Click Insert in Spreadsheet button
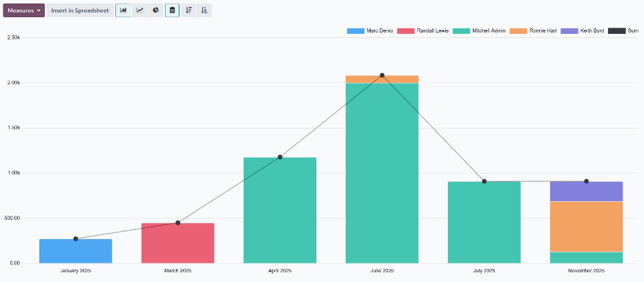Screen dimensions: 644x282 click(x=80, y=10)
